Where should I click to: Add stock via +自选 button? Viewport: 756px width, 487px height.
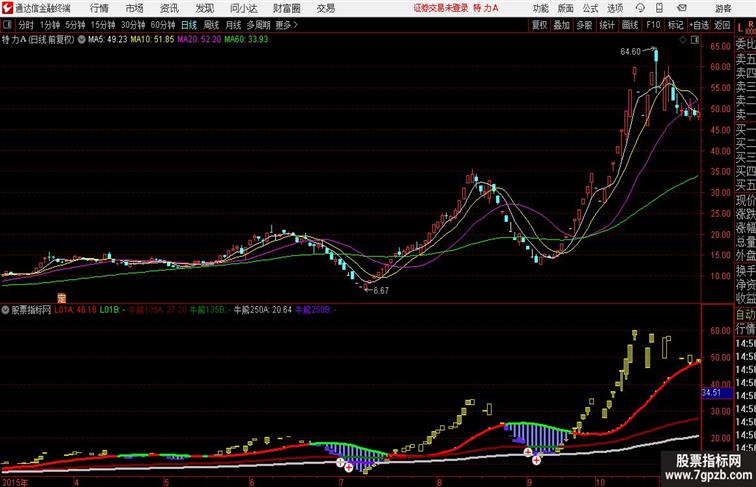click(699, 25)
